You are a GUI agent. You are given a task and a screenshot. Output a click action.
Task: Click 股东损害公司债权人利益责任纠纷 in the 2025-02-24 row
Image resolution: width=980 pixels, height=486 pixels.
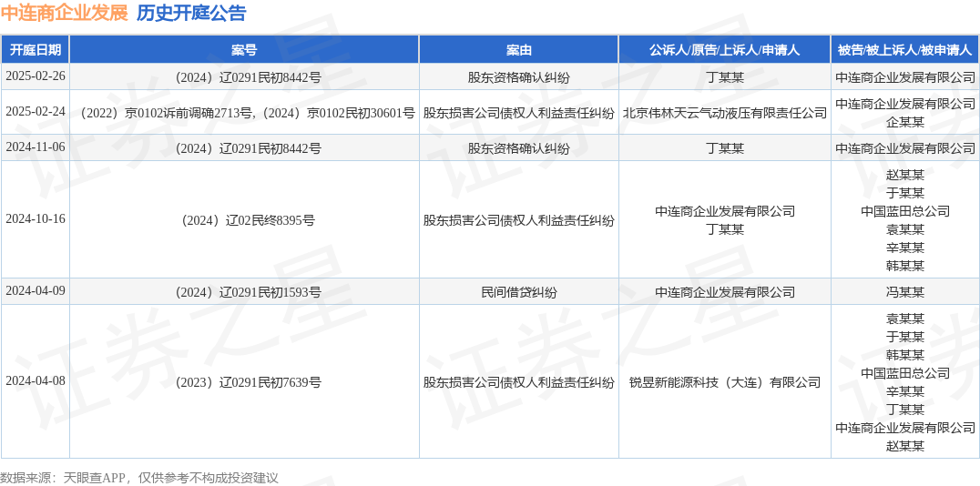point(519,113)
